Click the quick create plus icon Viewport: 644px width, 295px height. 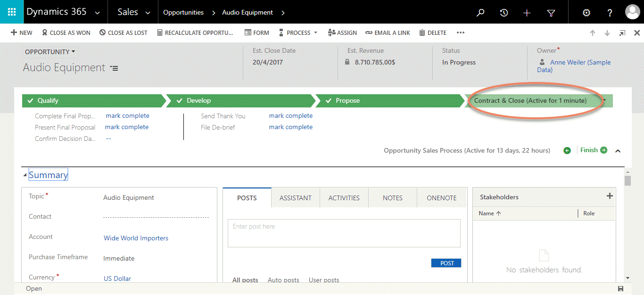[x=527, y=13]
